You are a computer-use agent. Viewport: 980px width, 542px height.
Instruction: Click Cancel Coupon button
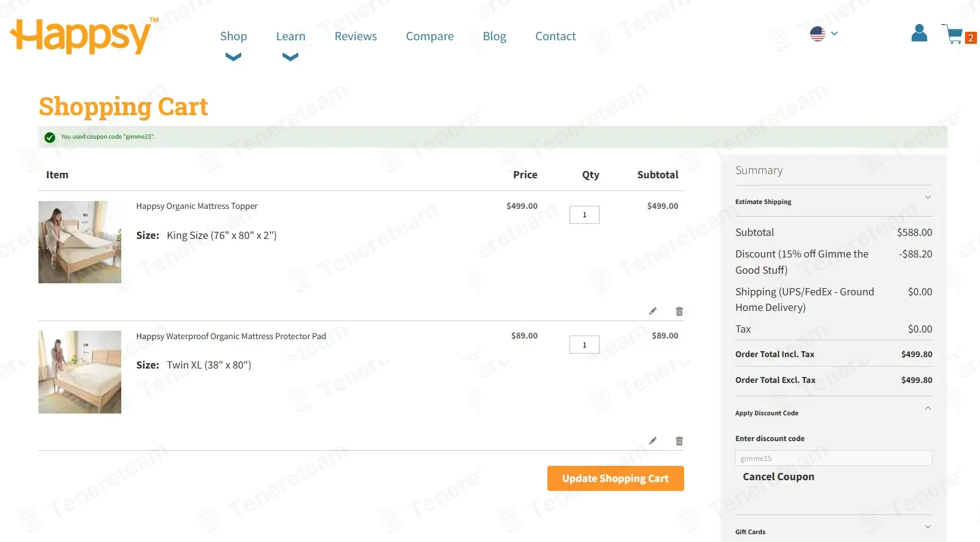[x=778, y=477]
